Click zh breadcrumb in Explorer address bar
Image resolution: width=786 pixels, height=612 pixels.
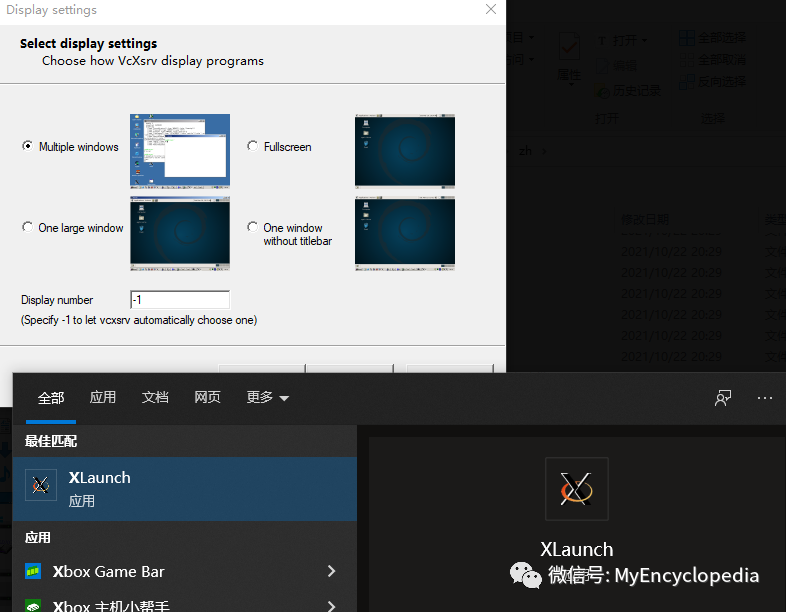(x=525, y=151)
